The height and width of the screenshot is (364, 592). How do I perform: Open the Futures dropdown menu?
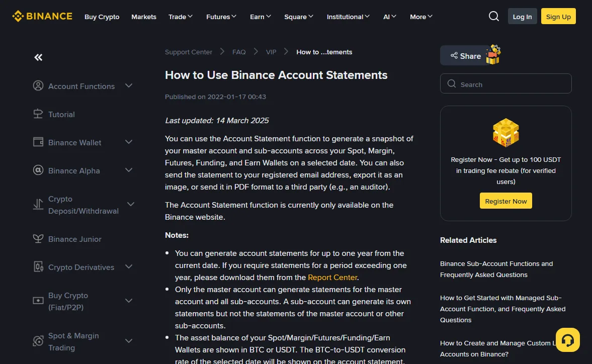click(221, 17)
